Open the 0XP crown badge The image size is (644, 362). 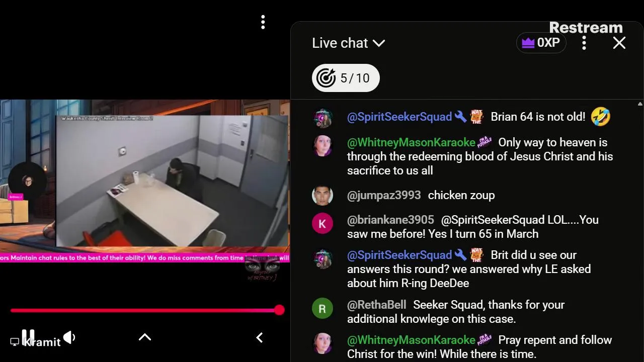[x=541, y=43]
